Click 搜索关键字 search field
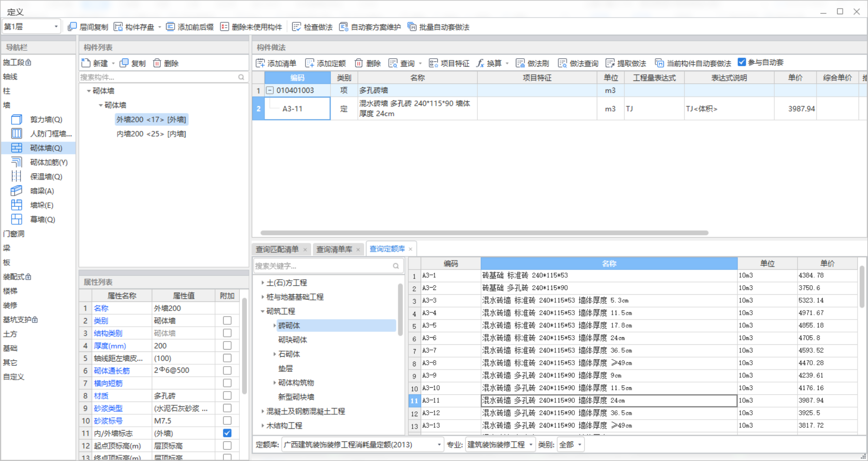The image size is (868, 461). pos(328,266)
